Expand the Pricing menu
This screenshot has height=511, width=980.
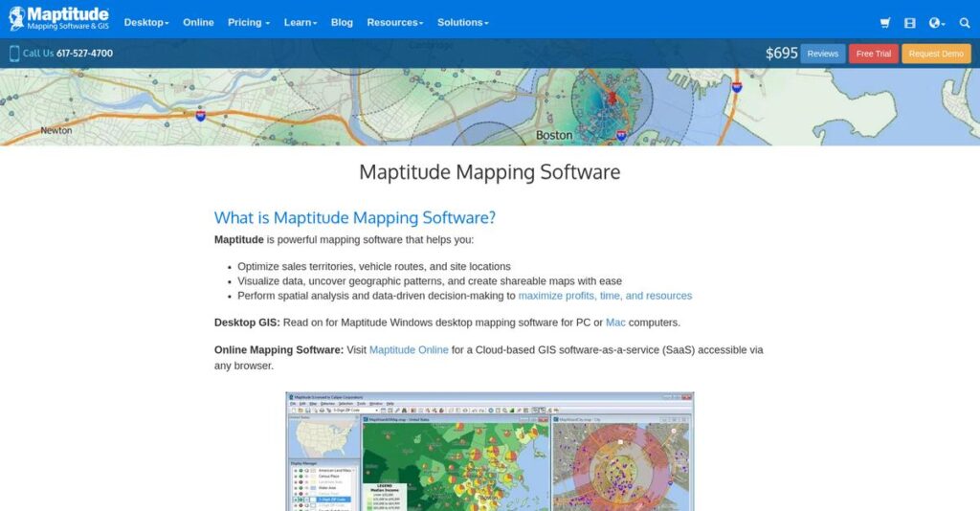[x=249, y=23]
